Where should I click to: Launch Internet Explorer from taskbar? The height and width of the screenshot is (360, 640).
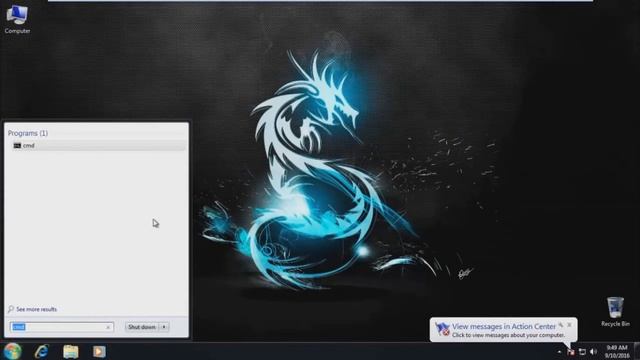pyautogui.click(x=42, y=351)
